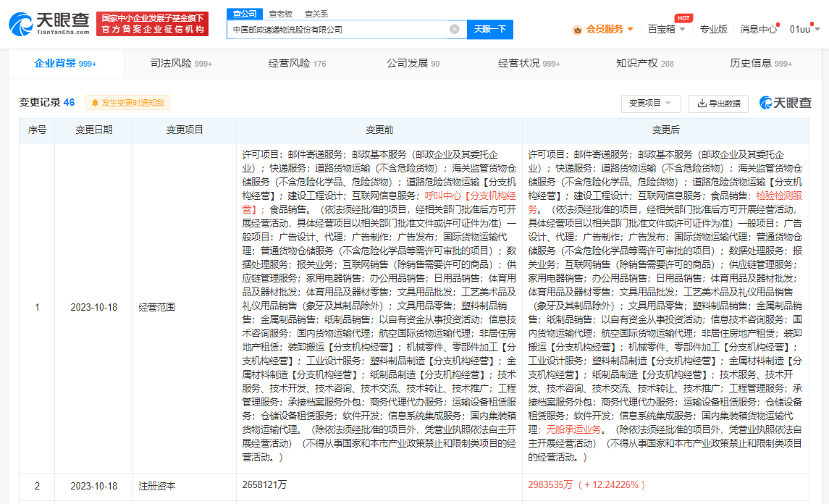Image resolution: width=829 pixels, height=504 pixels.
Task: Click the 序号 column header
Action: pyautogui.click(x=37, y=130)
